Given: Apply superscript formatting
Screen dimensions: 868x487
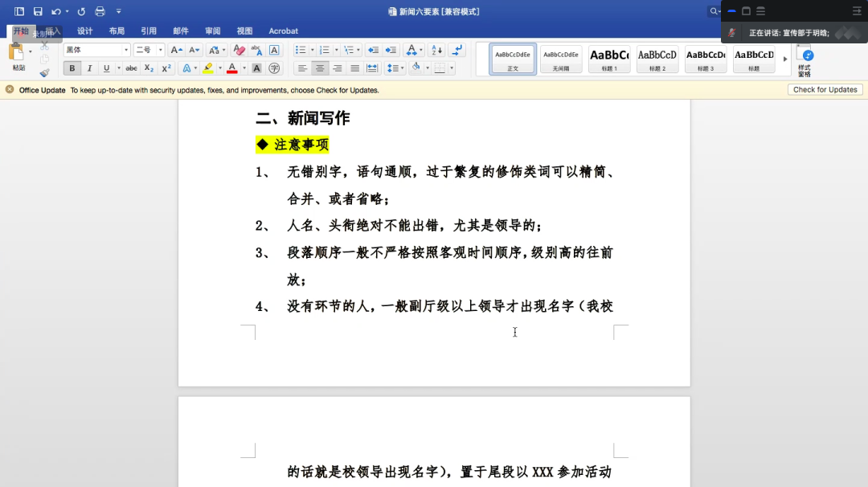Looking at the screenshot, I should coord(166,68).
